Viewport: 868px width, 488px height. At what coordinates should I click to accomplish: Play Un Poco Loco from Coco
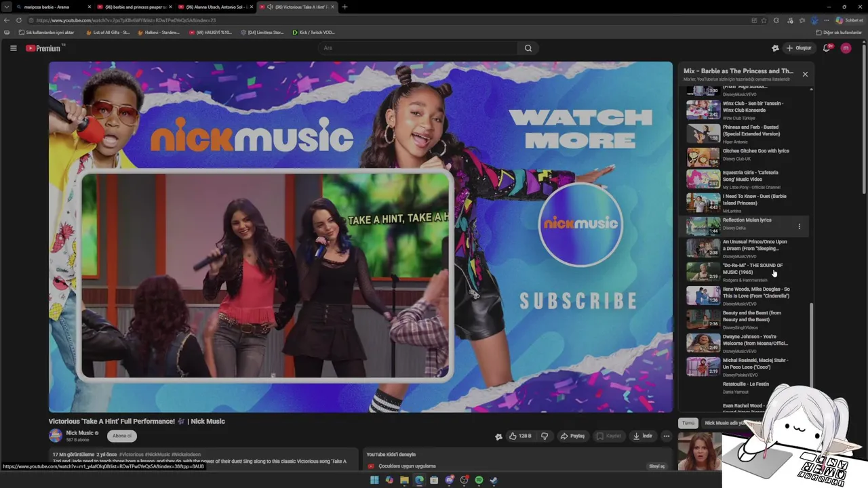tap(743, 367)
